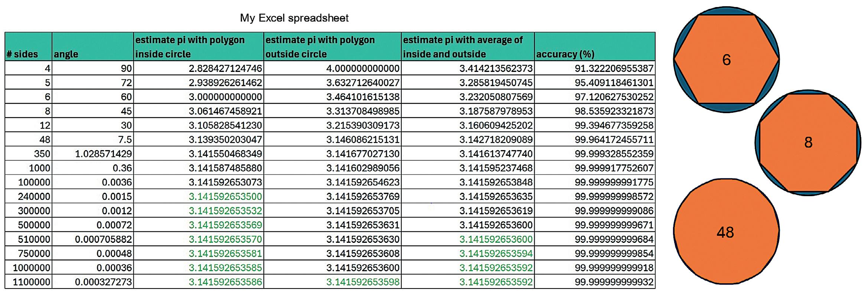Click the 'My Excel spreadsheet' title text
This screenshot has width=868, height=297.
(294, 18)
